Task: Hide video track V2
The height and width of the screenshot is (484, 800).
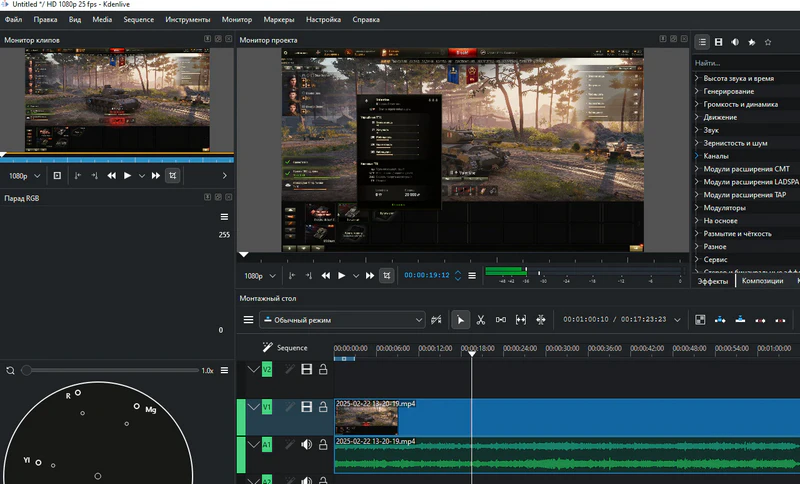Action: coord(307,370)
